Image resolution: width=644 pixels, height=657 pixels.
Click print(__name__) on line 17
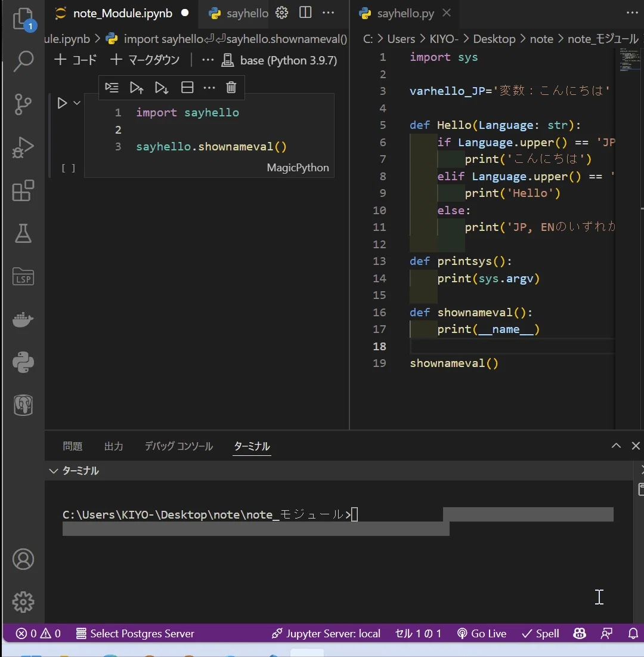click(488, 329)
